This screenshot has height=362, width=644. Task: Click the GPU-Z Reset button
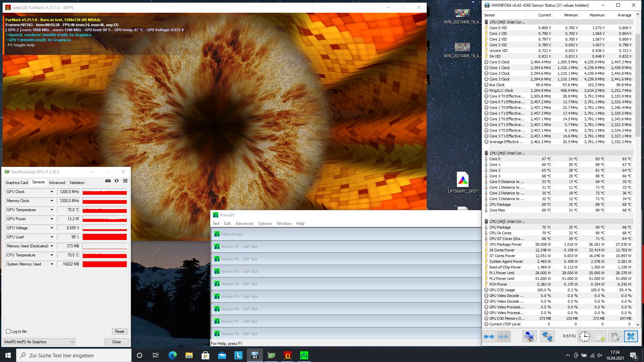pyautogui.click(x=119, y=331)
